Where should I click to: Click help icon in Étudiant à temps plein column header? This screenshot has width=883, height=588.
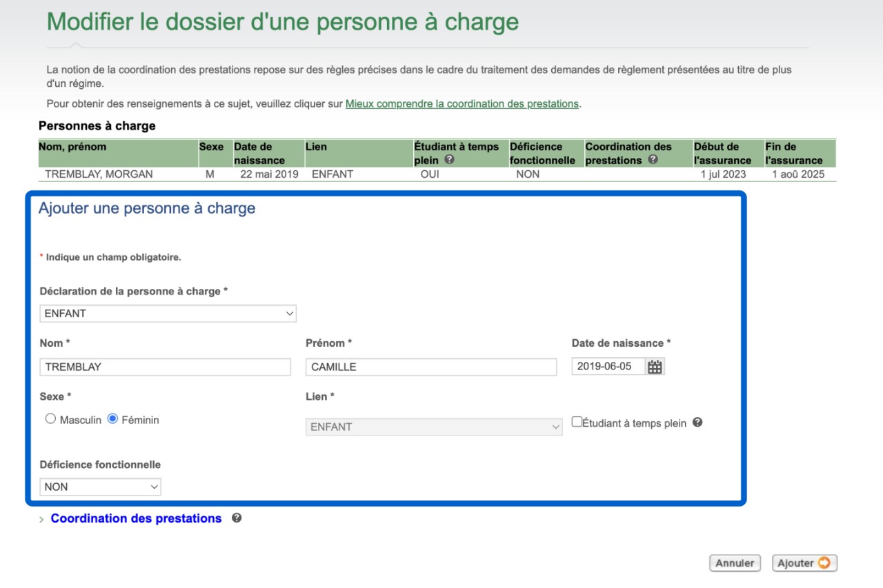click(450, 160)
